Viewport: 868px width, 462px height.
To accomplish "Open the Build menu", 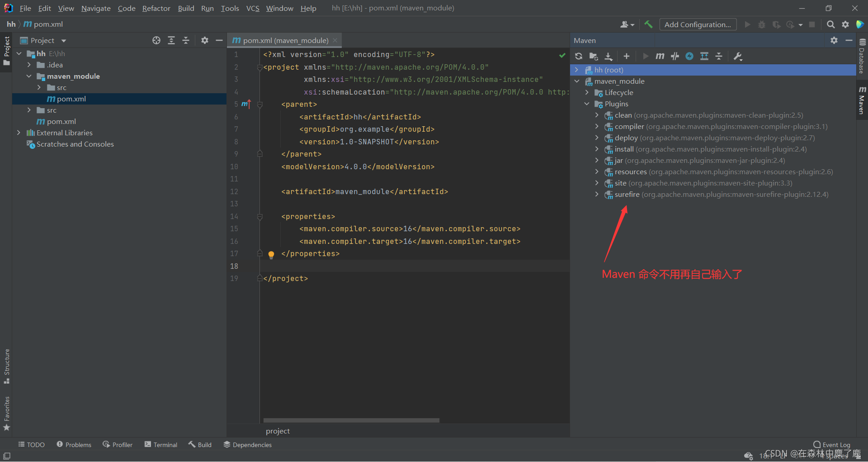I will [x=186, y=8].
